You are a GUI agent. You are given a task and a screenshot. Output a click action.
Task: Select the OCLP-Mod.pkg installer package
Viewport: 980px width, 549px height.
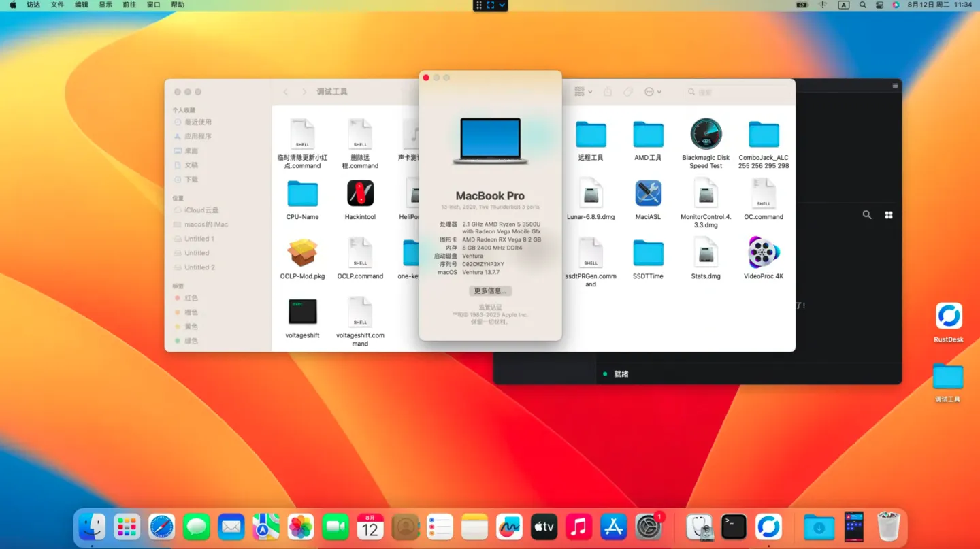[302, 253]
